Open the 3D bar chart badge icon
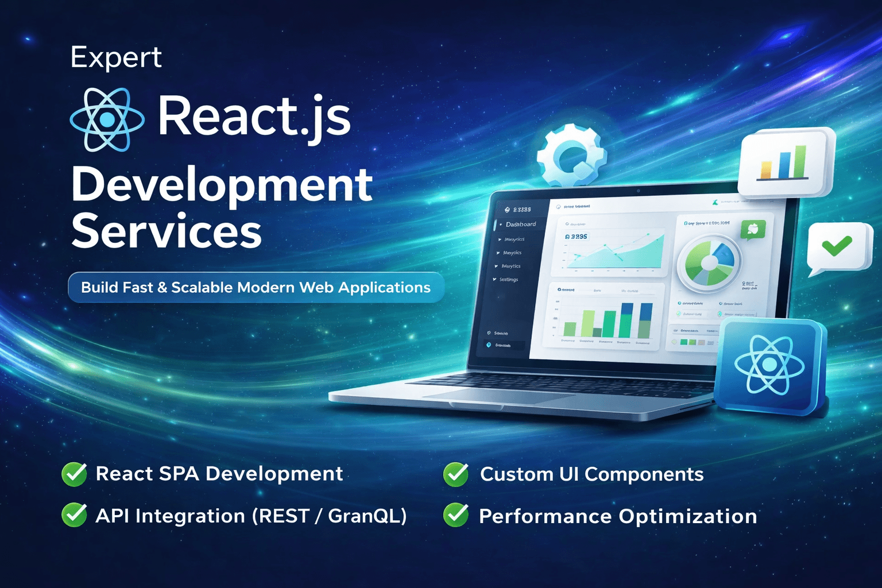The width and height of the screenshot is (882, 588). pyautogui.click(x=783, y=163)
